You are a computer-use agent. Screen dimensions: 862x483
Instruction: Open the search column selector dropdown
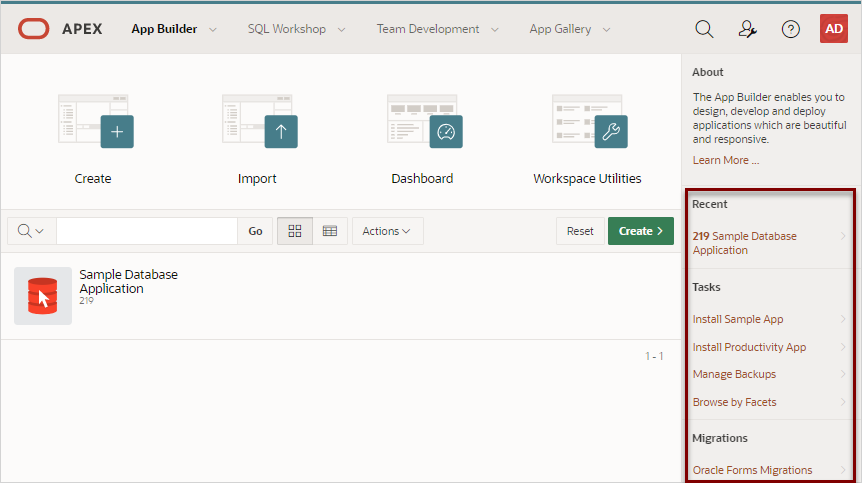coord(31,231)
